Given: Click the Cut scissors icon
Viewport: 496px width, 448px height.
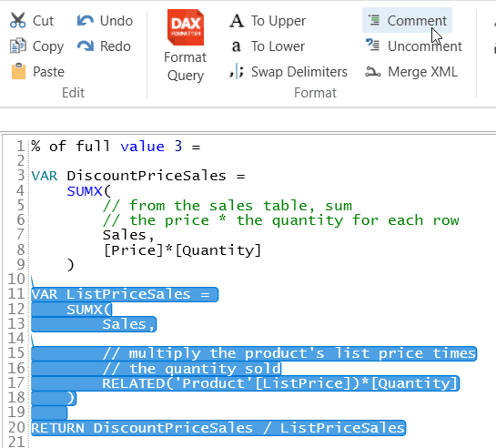Looking at the screenshot, I should [17, 21].
